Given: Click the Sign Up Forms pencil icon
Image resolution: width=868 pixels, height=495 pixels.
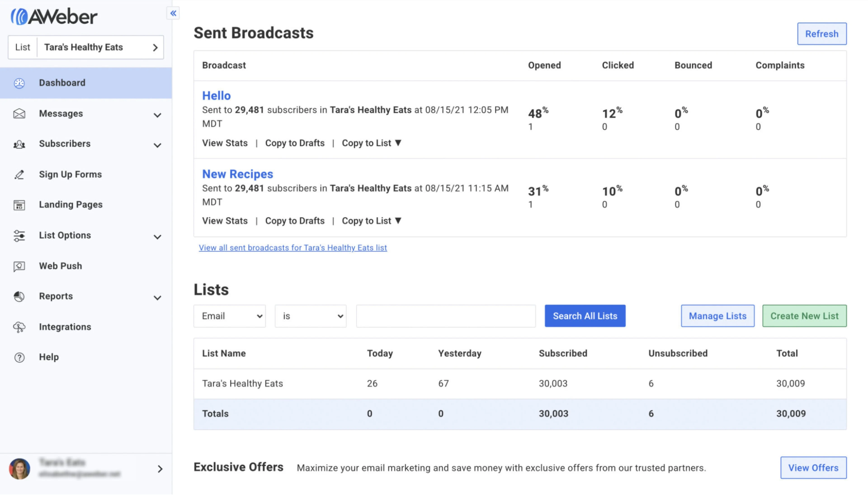Looking at the screenshot, I should [x=19, y=174].
